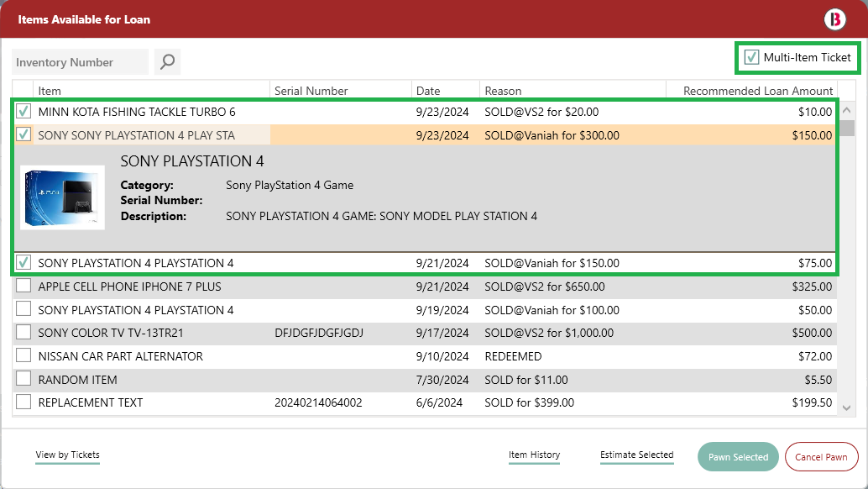The height and width of the screenshot is (489, 868).
Task: Click the 9/17/2024 date cell
Action: click(442, 333)
